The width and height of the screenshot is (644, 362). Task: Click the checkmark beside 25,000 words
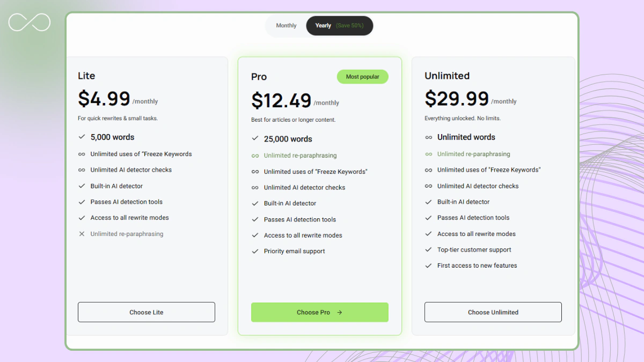(255, 139)
